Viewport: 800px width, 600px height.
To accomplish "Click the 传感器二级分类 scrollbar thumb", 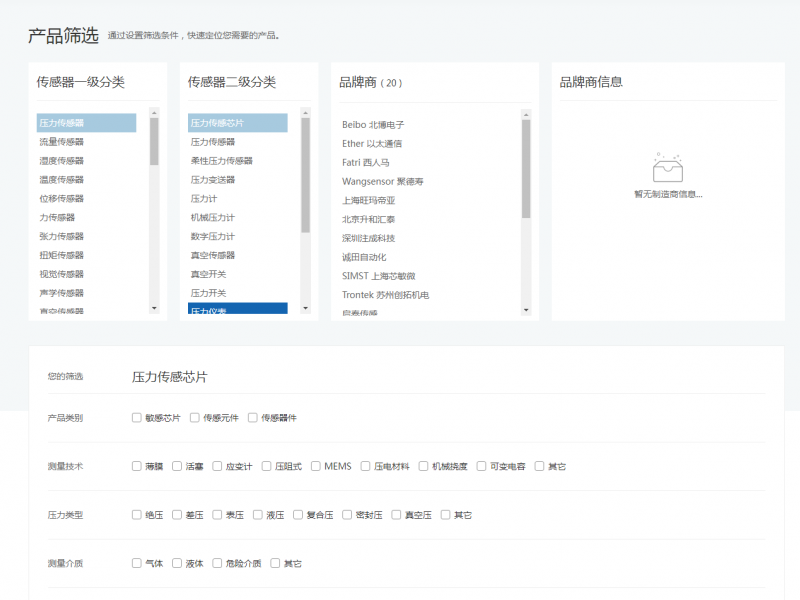I will (x=305, y=175).
